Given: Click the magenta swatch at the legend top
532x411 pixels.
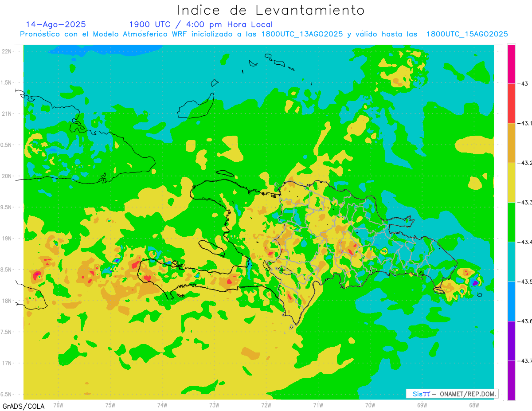Looking at the screenshot, I should [x=511, y=64].
